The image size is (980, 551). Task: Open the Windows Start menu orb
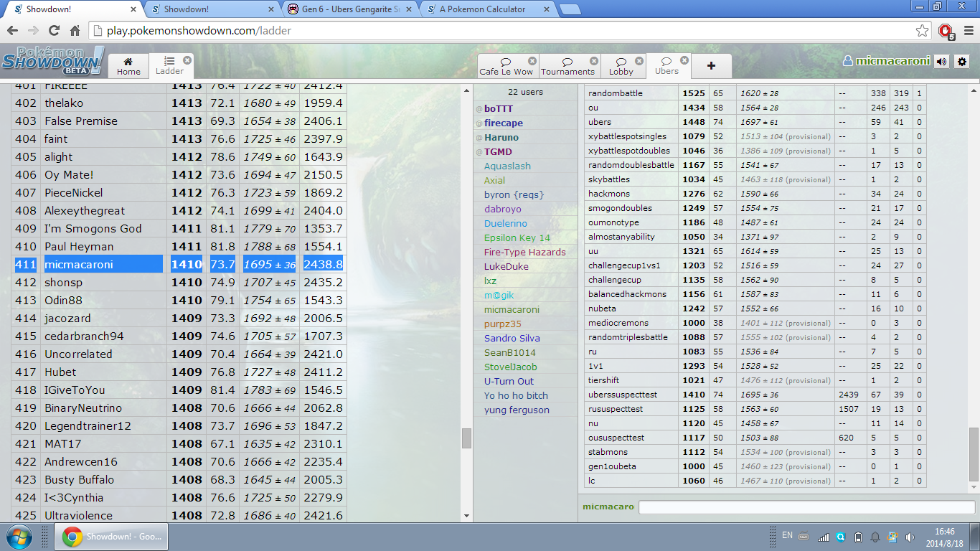click(17, 536)
